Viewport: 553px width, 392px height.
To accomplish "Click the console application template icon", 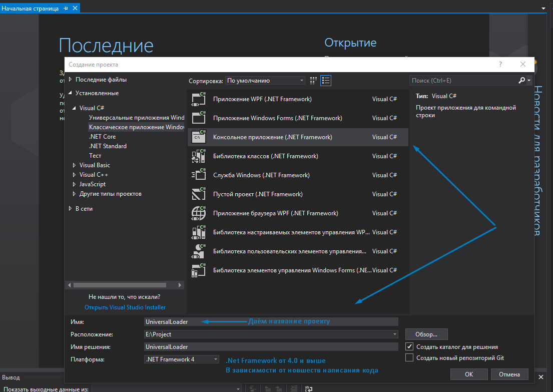I will tap(199, 137).
